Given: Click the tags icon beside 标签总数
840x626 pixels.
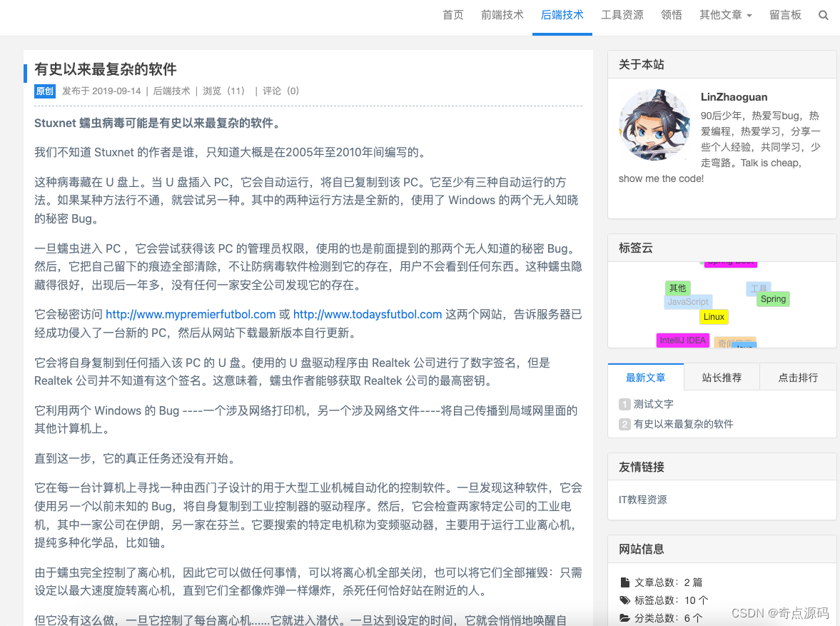Looking at the screenshot, I should pyautogui.click(x=625, y=600).
